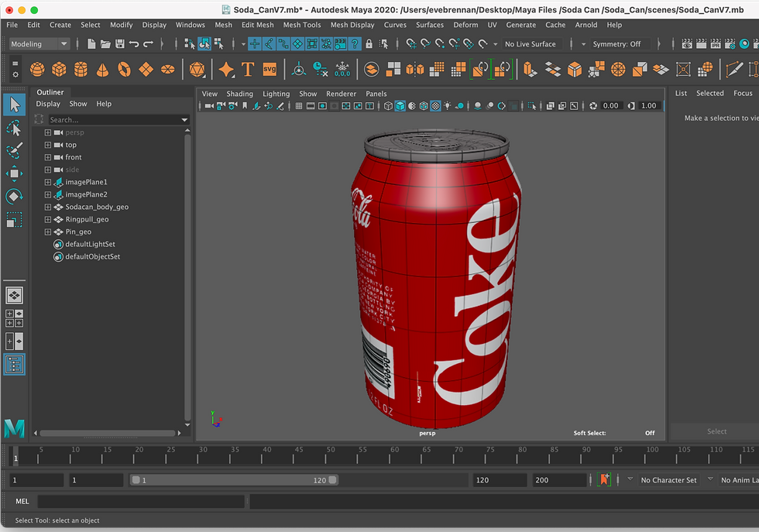Switch to four-view panel layout
The height and width of the screenshot is (532, 759).
click(x=14, y=318)
